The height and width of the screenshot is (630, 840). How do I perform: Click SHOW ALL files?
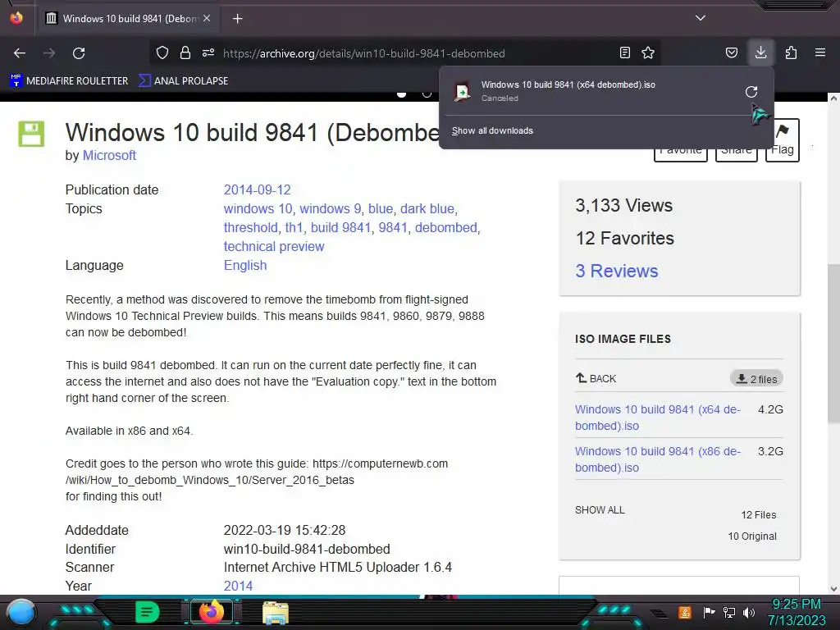pos(600,510)
